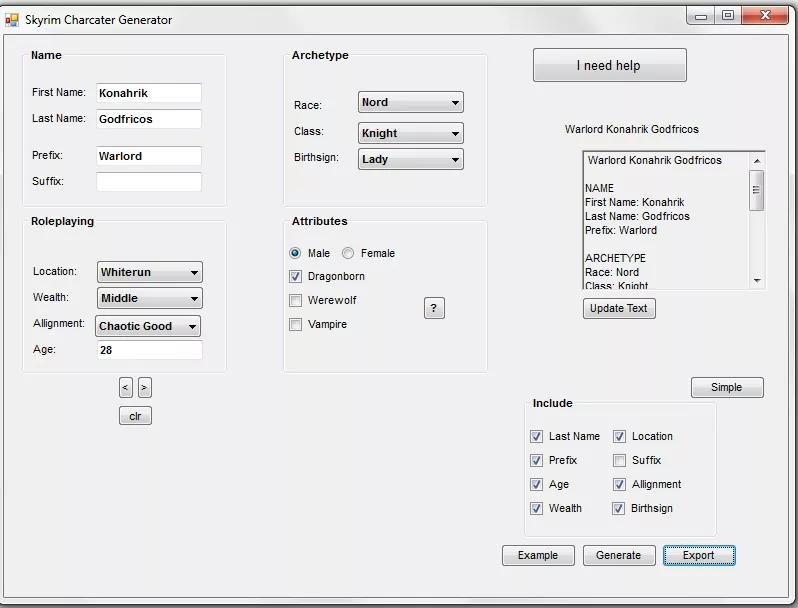Click the I need help button
Screen dimensions: 798x608
(x=610, y=65)
